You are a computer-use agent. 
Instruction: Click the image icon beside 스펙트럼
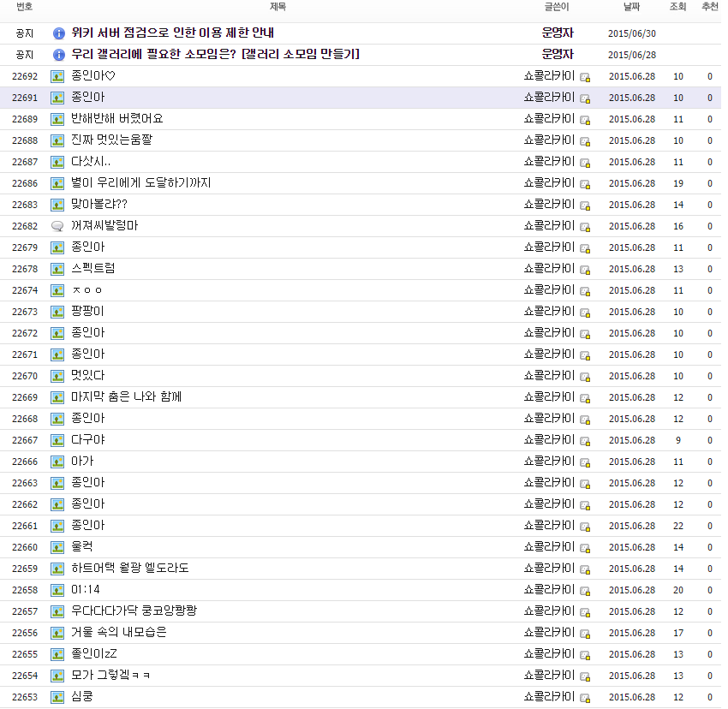coord(57,269)
